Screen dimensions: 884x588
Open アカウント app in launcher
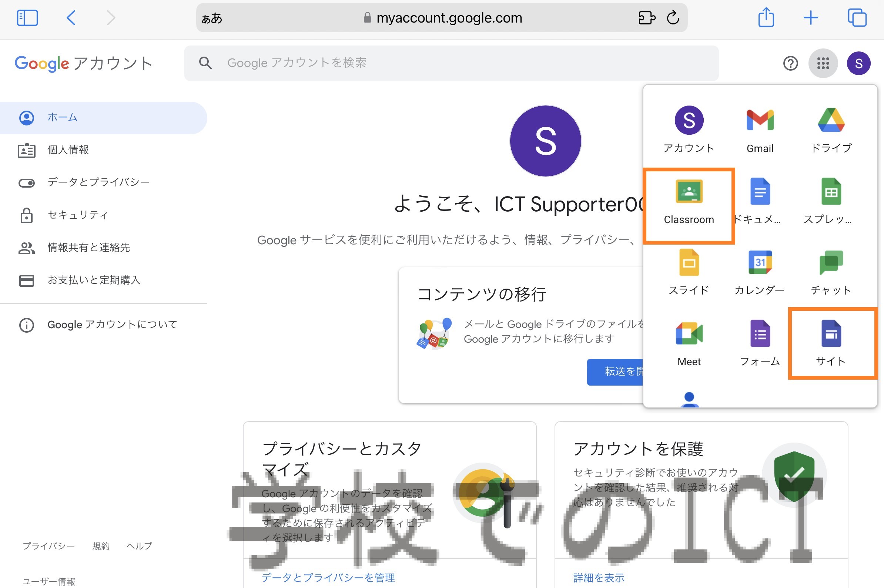click(689, 130)
